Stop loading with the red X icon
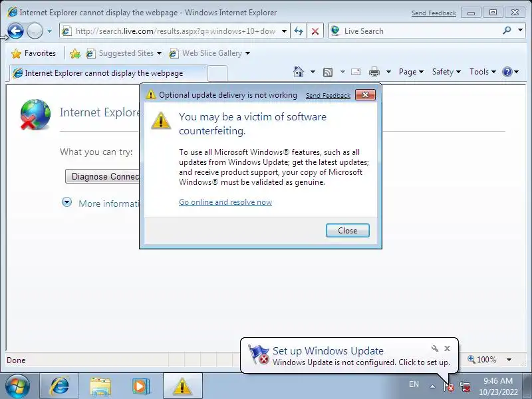 (x=315, y=31)
